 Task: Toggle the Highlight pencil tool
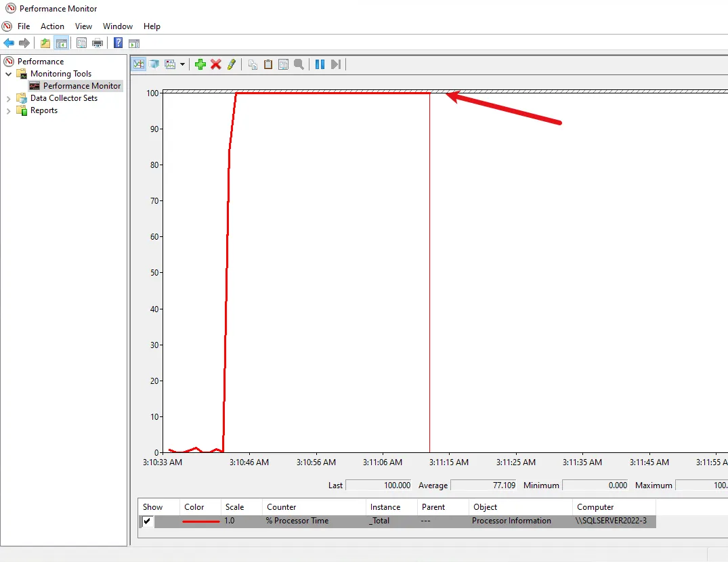(x=232, y=64)
